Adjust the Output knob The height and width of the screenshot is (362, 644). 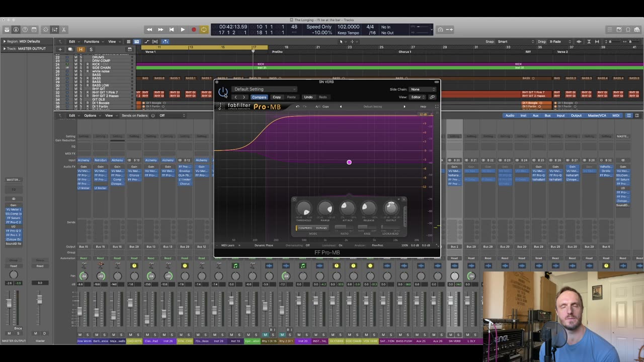(391, 208)
